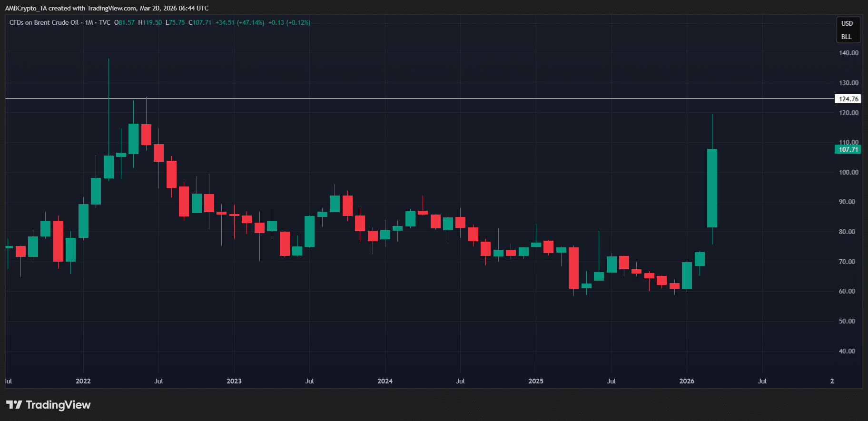Select the large red candle after 2025
The width and height of the screenshot is (868, 421).
pos(573,268)
